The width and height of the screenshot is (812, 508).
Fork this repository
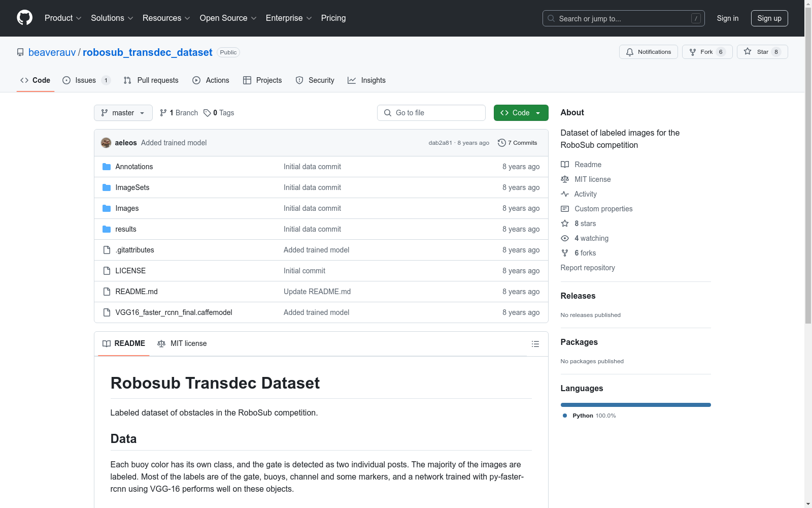tap(707, 52)
